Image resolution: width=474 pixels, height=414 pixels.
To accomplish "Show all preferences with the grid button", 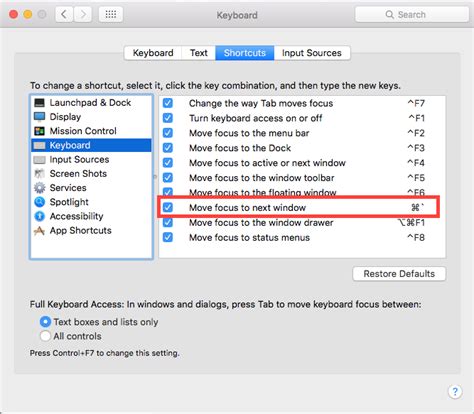I will click(111, 15).
